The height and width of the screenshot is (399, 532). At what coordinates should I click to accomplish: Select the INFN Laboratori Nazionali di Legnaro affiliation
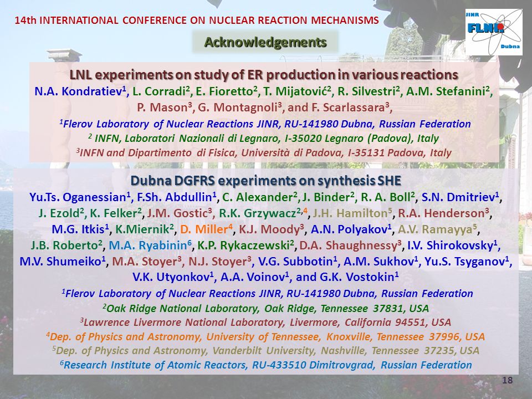point(263,139)
